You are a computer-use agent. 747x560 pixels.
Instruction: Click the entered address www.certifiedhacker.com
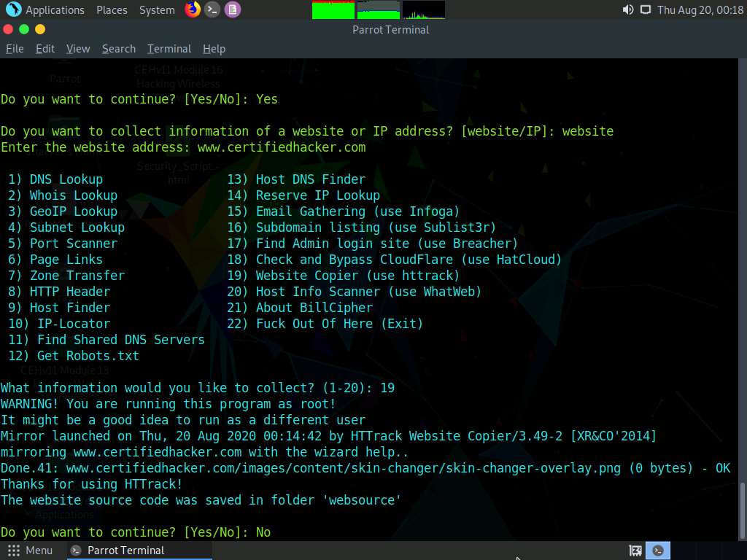coord(282,147)
